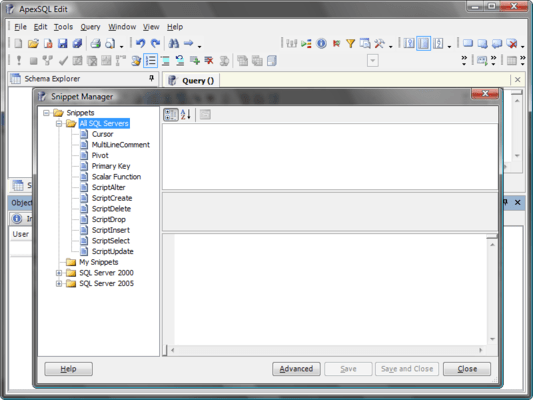Save all with the stacked disks icon
The height and width of the screenshot is (400, 533).
click(x=78, y=43)
